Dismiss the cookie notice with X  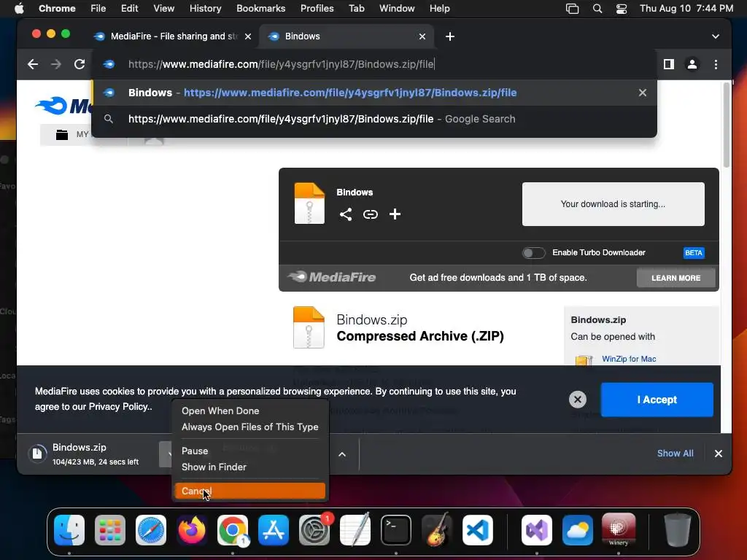578,400
